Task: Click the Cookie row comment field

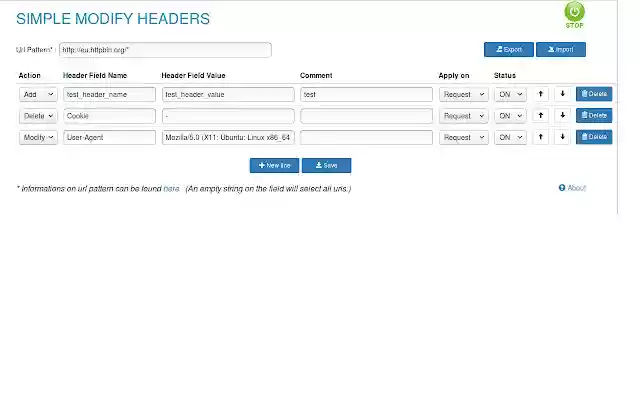Action: click(x=367, y=116)
